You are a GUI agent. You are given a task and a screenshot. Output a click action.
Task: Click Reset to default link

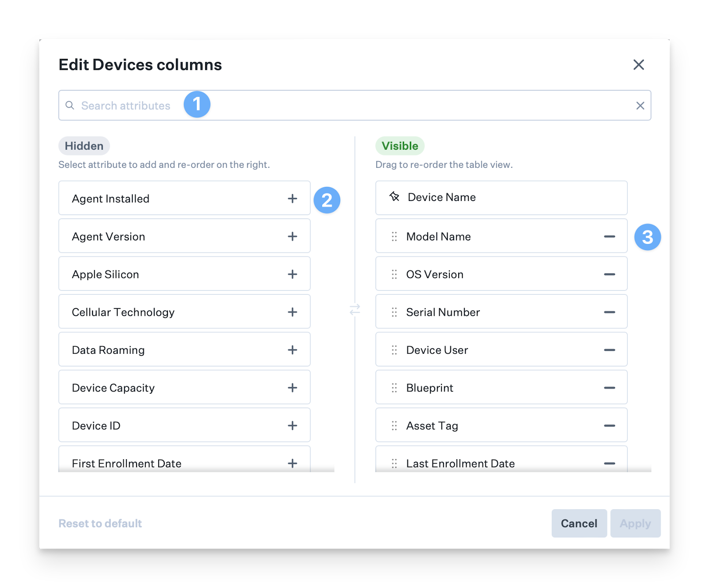pyautogui.click(x=100, y=523)
